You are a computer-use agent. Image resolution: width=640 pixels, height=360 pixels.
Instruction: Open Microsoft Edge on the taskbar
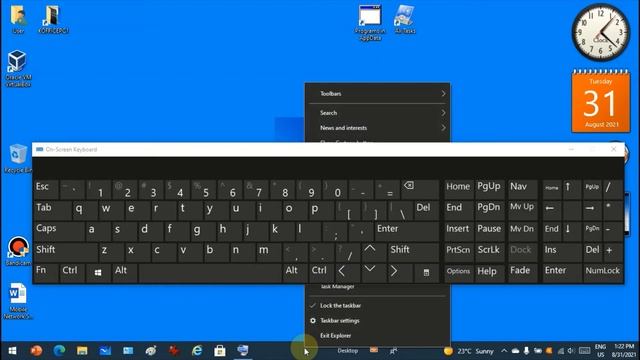(60, 351)
